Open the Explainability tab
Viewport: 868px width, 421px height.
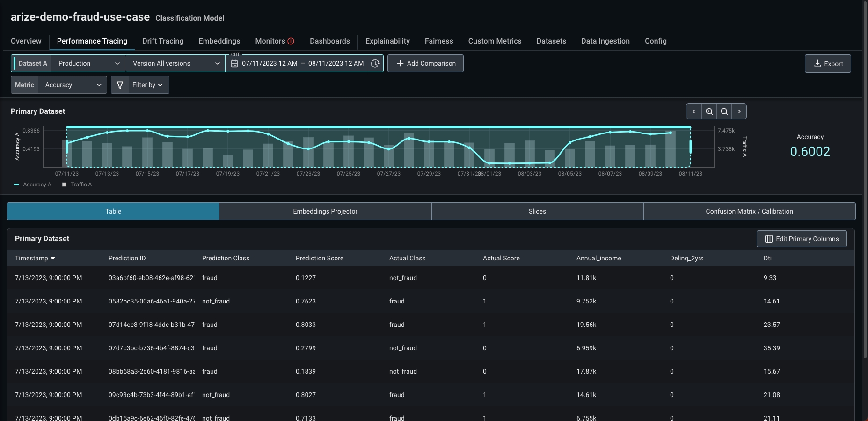coord(387,41)
